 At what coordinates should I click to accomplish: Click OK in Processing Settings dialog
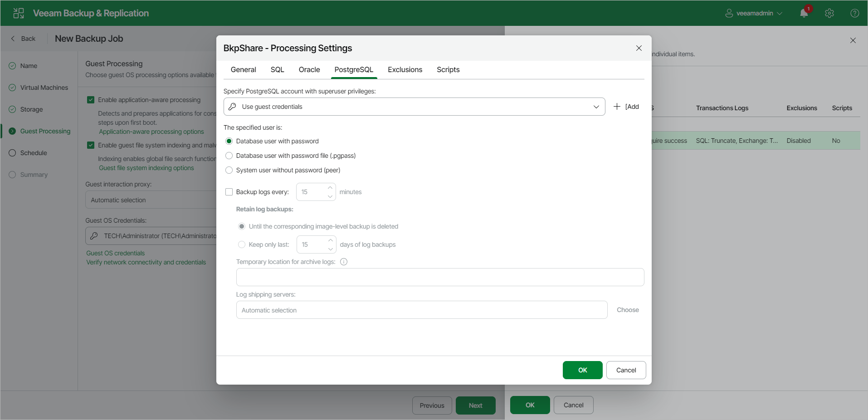(x=583, y=370)
